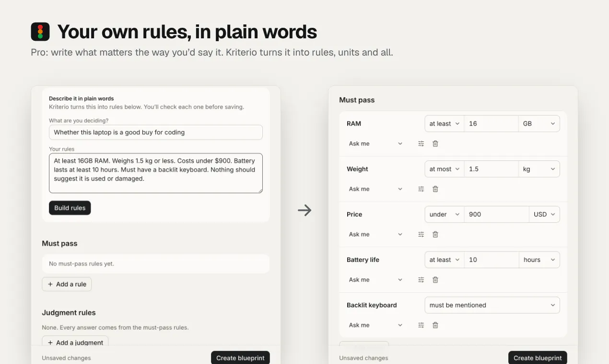The height and width of the screenshot is (364, 609).
Task: Click the 'Backlit keyboard' rule label
Action: pos(372,305)
